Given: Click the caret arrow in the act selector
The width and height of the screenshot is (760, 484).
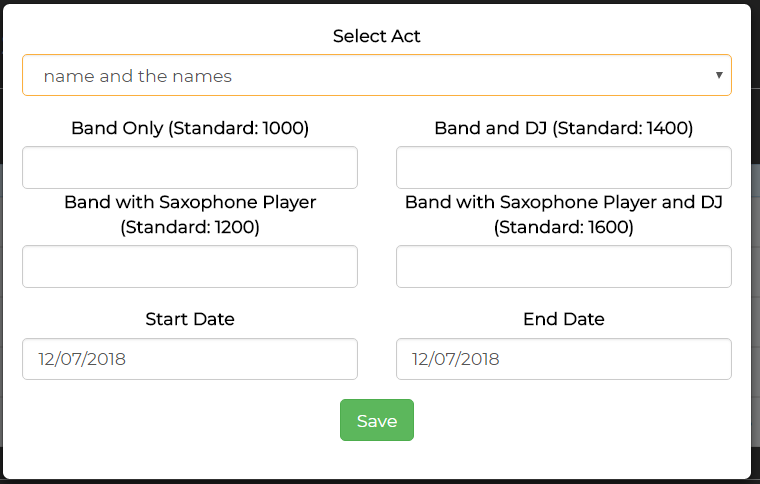Looking at the screenshot, I should (x=719, y=75).
